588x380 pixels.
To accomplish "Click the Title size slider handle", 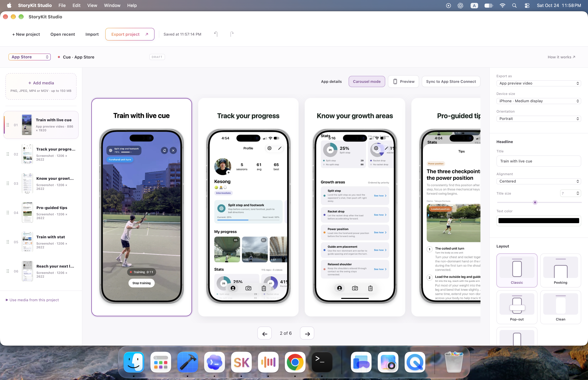I will pos(535,202).
